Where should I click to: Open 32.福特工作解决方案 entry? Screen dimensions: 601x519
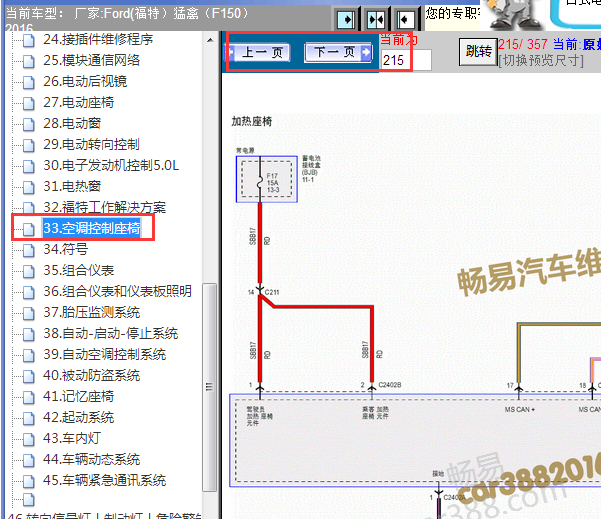(105, 207)
